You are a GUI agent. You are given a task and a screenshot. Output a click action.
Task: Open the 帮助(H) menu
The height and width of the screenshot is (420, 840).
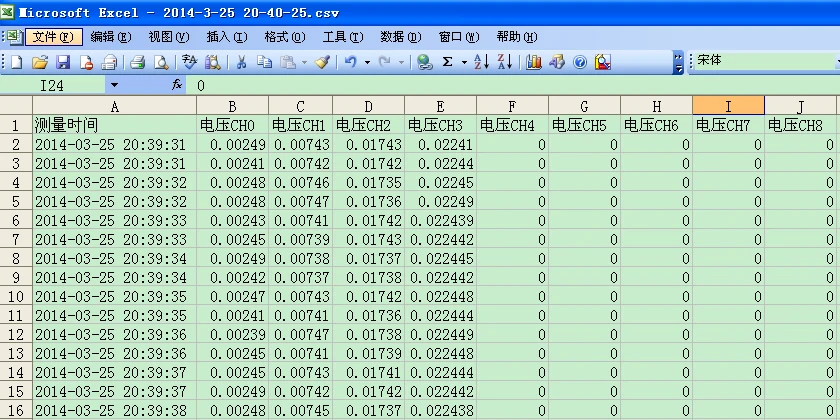(x=517, y=37)
